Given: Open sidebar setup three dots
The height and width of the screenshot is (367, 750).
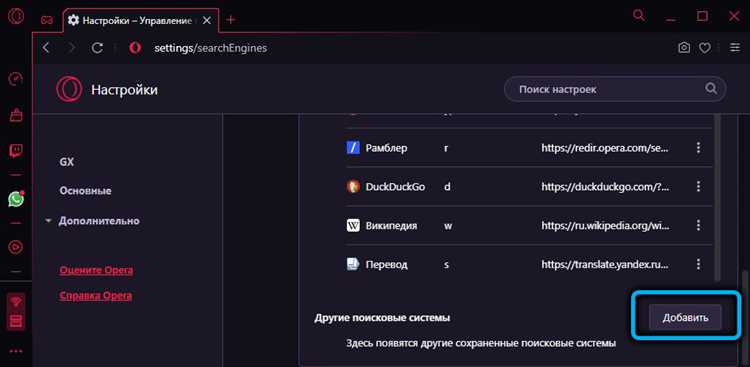Looking at the screenshot, I should tap(16, 352).
